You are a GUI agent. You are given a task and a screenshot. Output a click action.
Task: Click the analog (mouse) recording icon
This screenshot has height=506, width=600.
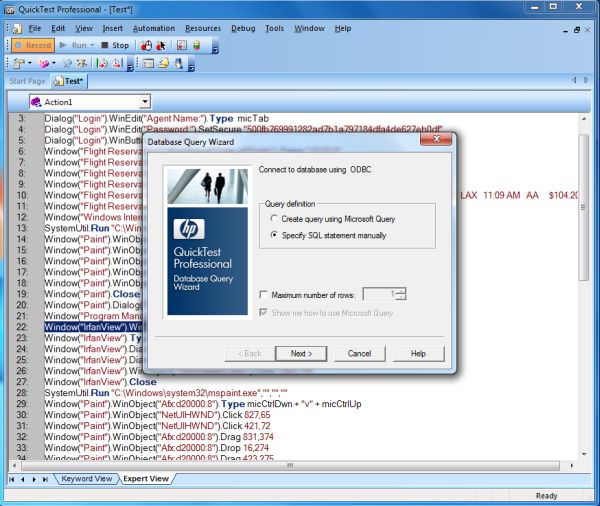(146, 46)
